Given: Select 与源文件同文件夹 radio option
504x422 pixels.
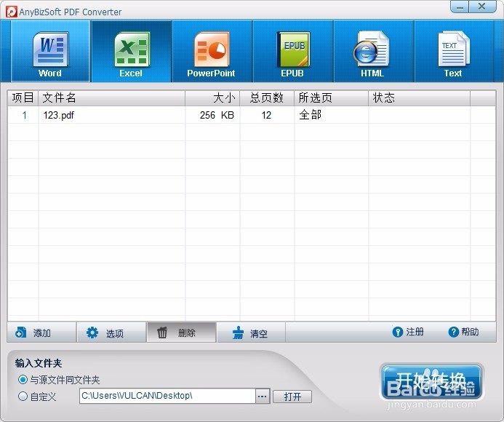Looking at the screenshot, I should (59, 380).
